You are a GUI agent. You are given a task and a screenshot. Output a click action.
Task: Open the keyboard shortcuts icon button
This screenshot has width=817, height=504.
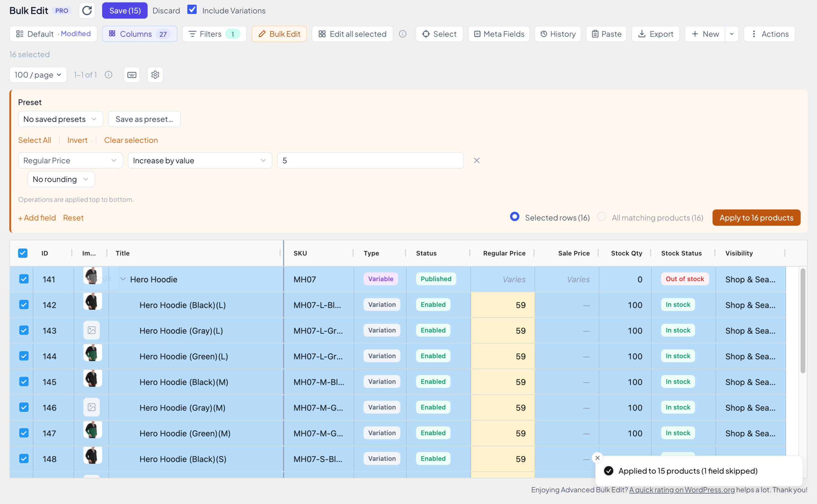(132, 75)
